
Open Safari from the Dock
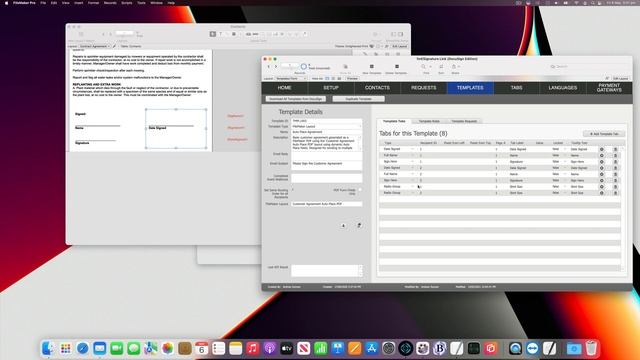click(82, 348)
